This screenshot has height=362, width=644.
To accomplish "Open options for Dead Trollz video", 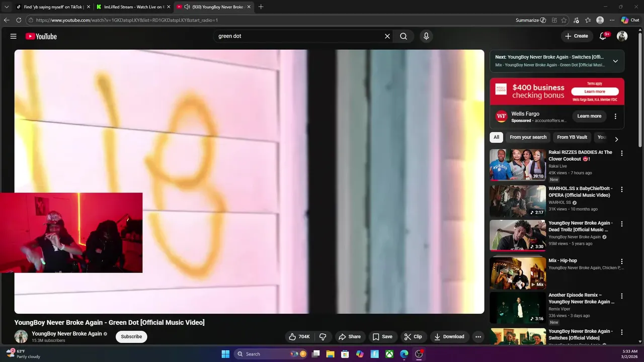I will (622, 224).
